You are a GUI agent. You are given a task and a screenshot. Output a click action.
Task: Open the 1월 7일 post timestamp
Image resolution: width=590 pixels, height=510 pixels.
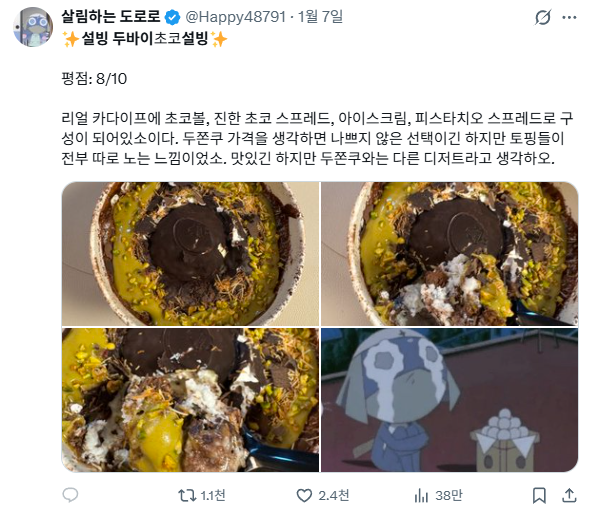click(320, 17)
